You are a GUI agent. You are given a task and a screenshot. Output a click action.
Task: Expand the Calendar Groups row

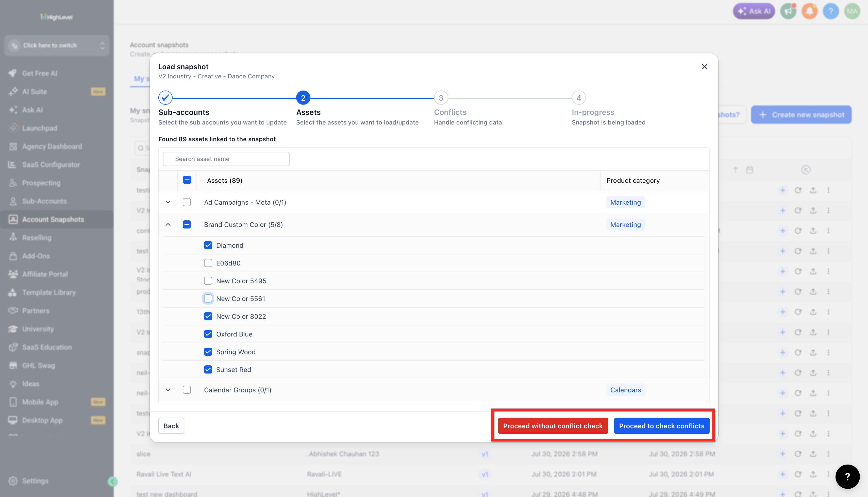[x=168, y=389]
